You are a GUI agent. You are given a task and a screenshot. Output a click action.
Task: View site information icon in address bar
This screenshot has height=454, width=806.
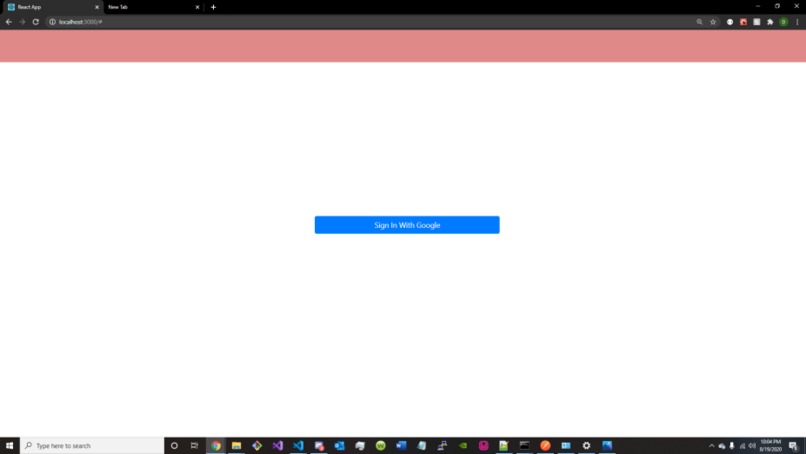click(x=52, y=22)
